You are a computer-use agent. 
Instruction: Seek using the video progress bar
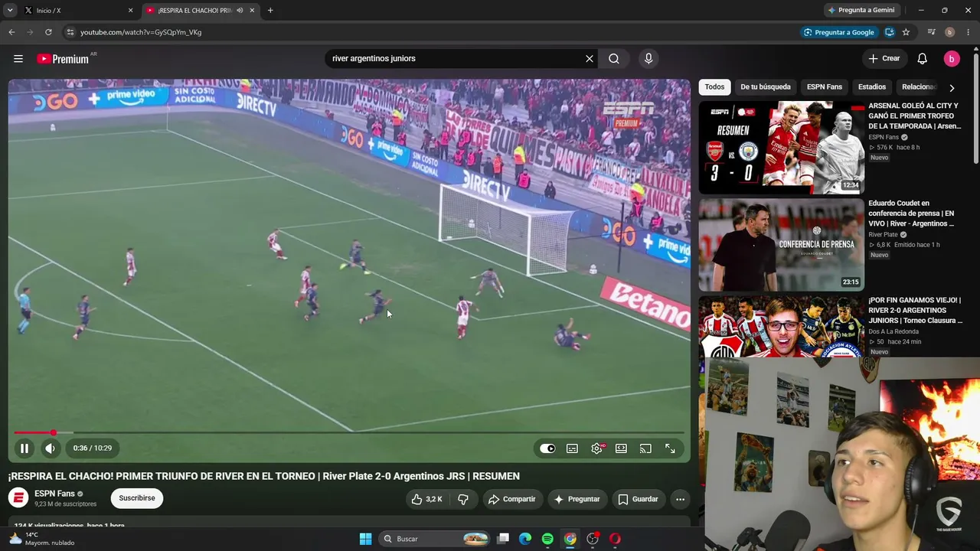click(x=349, y=433)
